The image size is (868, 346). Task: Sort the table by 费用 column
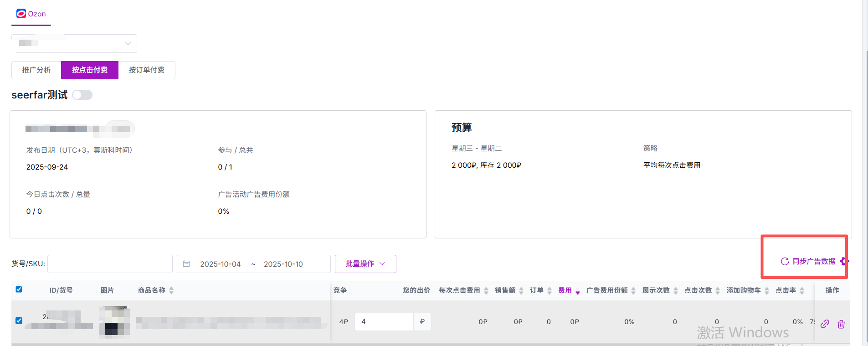point(577,291)
